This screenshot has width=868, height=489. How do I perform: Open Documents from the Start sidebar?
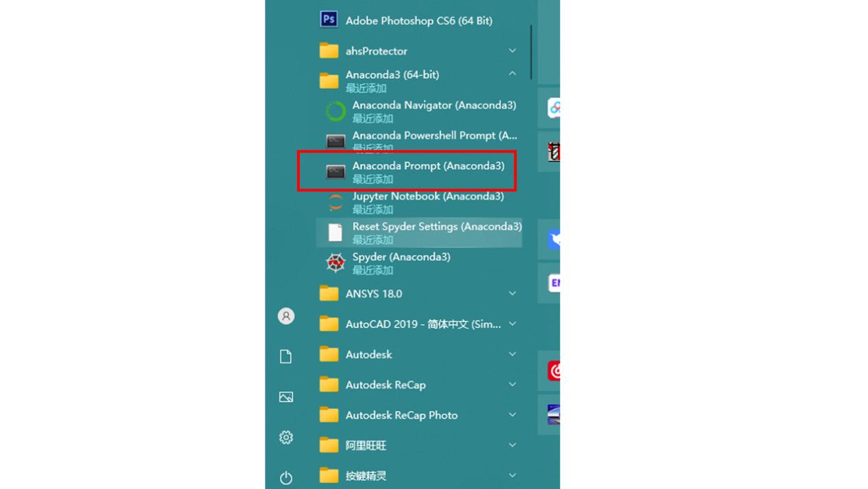click(x=286, y=356)
